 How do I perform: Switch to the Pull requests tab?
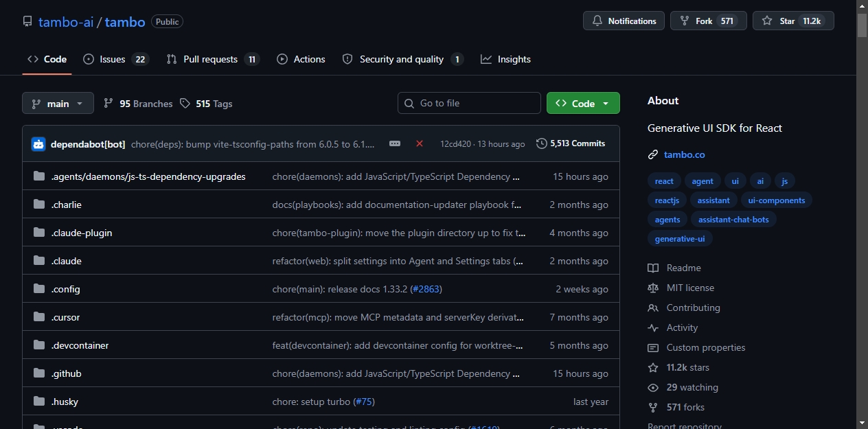(213, 59)
